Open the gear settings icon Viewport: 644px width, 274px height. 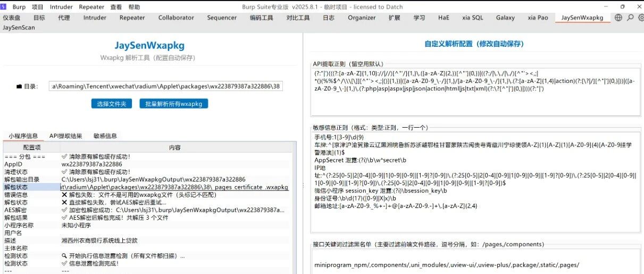tap(640, 18)
